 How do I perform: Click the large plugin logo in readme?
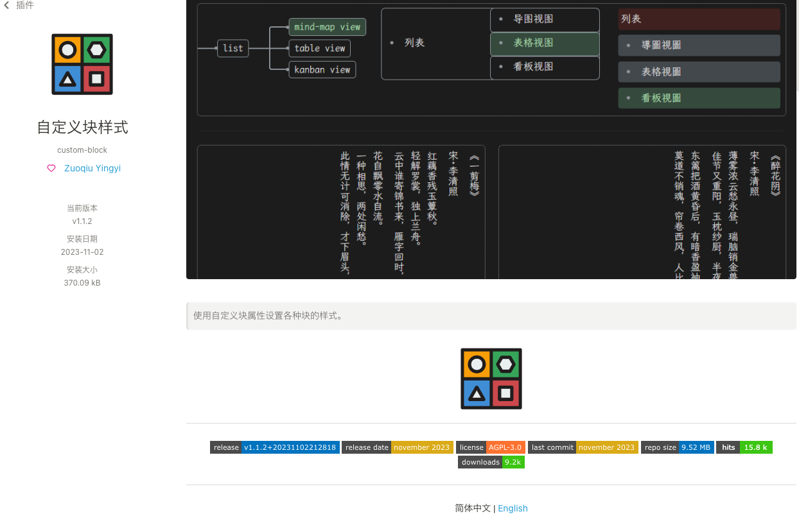(491, 379)
